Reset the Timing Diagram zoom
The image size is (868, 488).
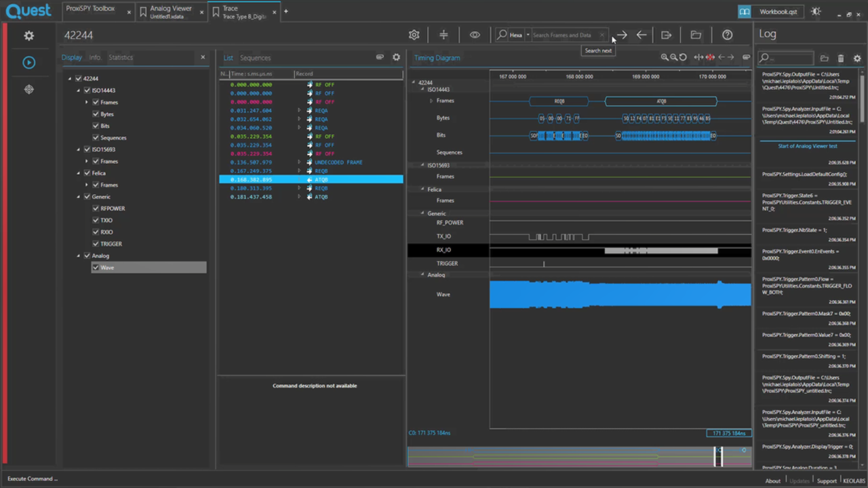point(683,58)
